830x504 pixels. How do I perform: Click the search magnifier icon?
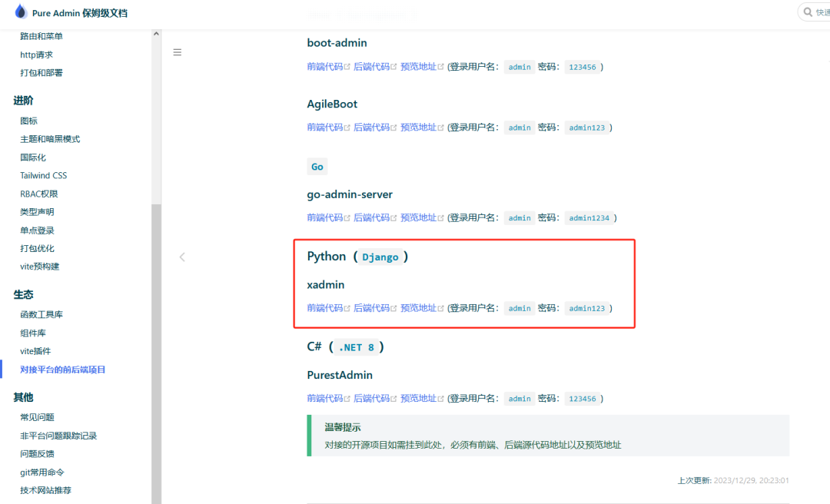click(808, 12)
